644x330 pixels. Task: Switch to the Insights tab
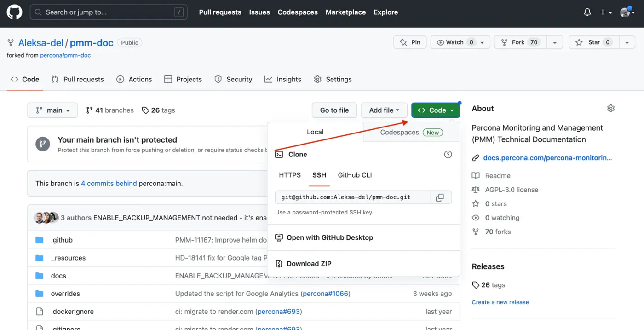click(x=283, y=79)
